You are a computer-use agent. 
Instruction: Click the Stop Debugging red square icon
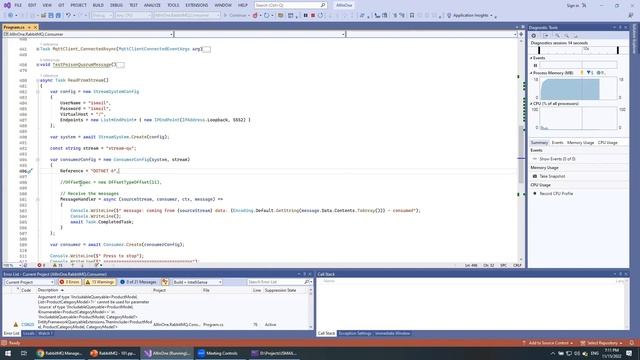[313, 16]
